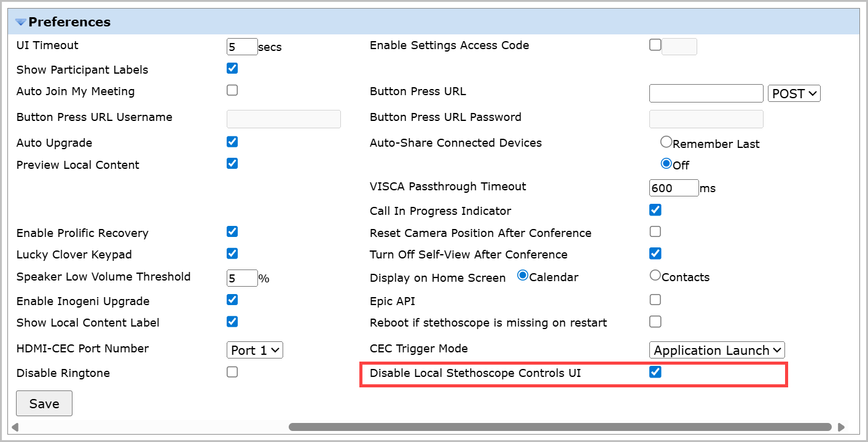
Task: Toggle Epic API checkbox
Action: tap(655, 300)
